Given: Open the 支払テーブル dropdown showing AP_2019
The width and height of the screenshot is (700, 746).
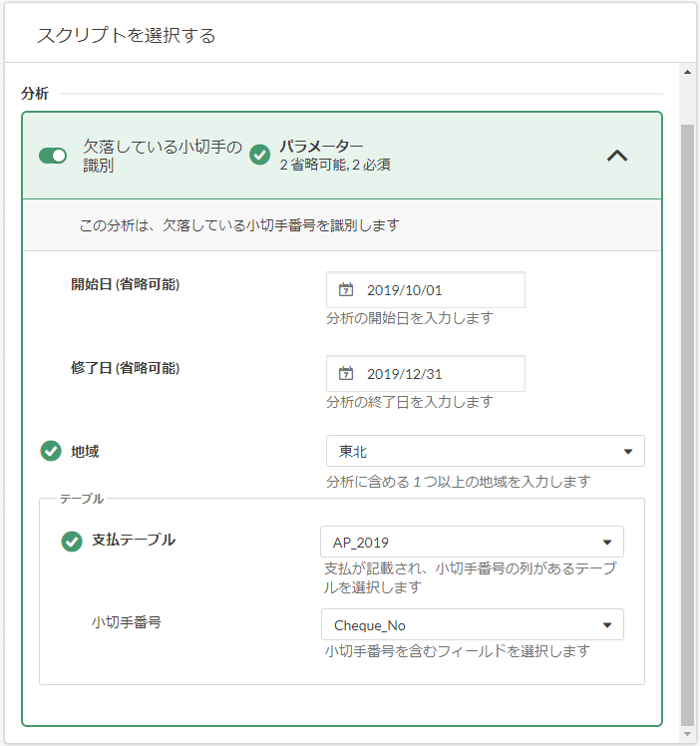Looking at the screenshot, I should [x=471, y=542].
